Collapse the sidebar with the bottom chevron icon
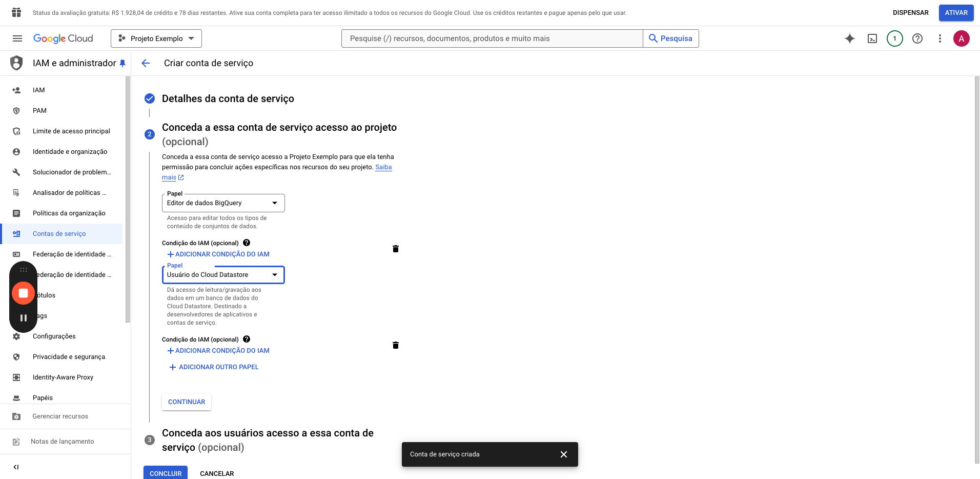Viewport: 980px width, 479px height. click(x=16, y=467)
